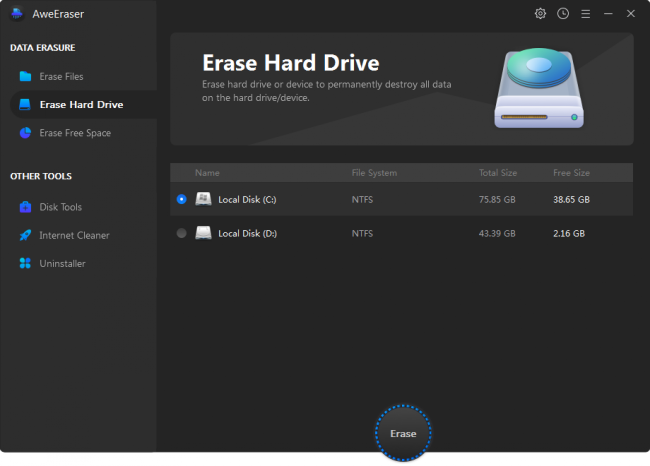Click the Free Size column header
This screenshot has height=466, width=650.
pyautogui.click(x=571, y=173)
